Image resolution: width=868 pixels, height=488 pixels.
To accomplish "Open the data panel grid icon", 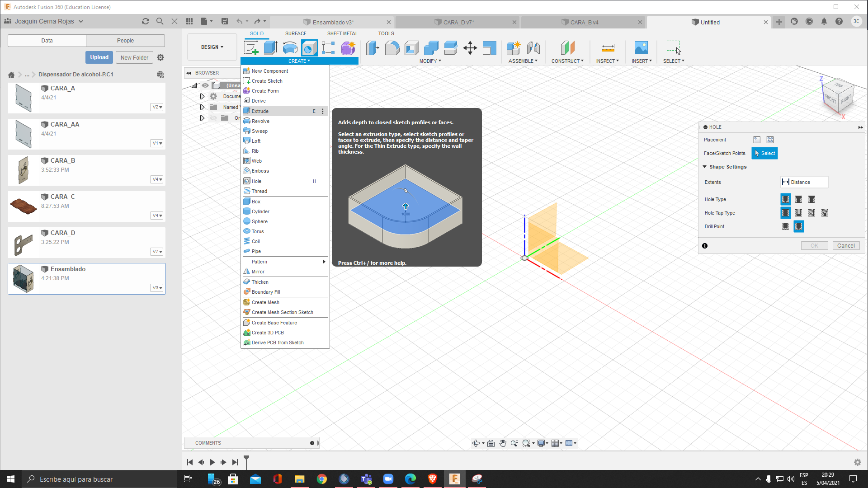I will [x=189, y=21].
